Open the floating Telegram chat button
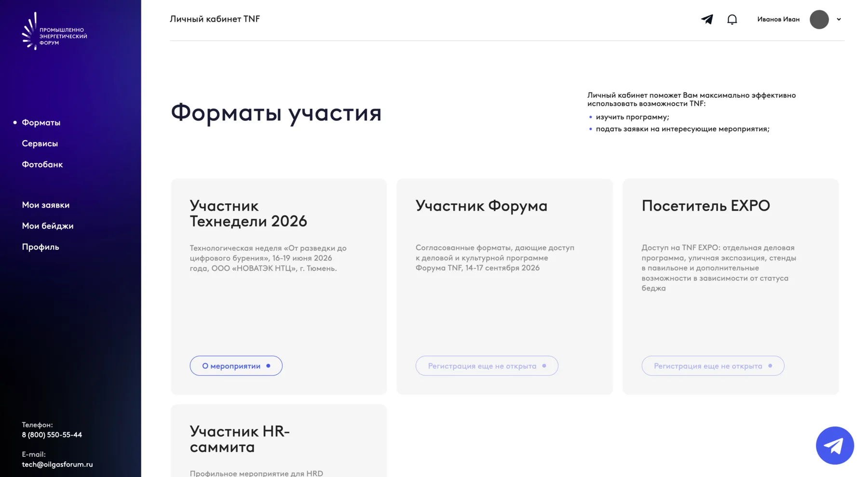 (835, 445)
